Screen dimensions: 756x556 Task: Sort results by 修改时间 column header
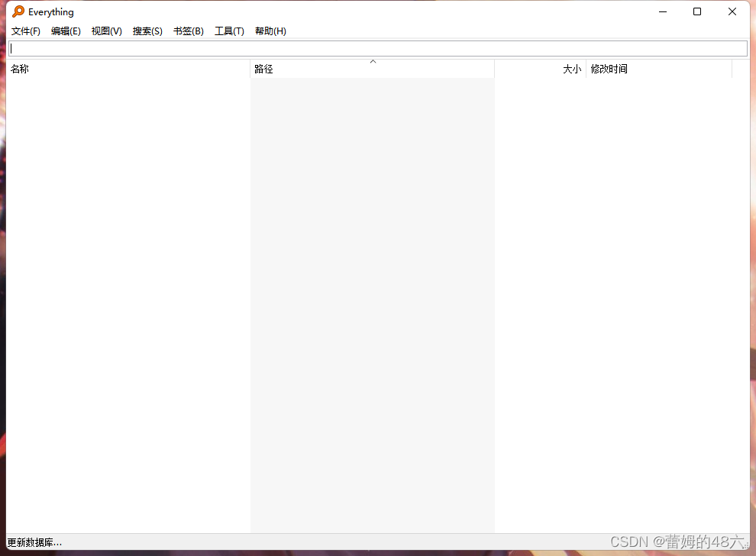[x=658, y=69]
